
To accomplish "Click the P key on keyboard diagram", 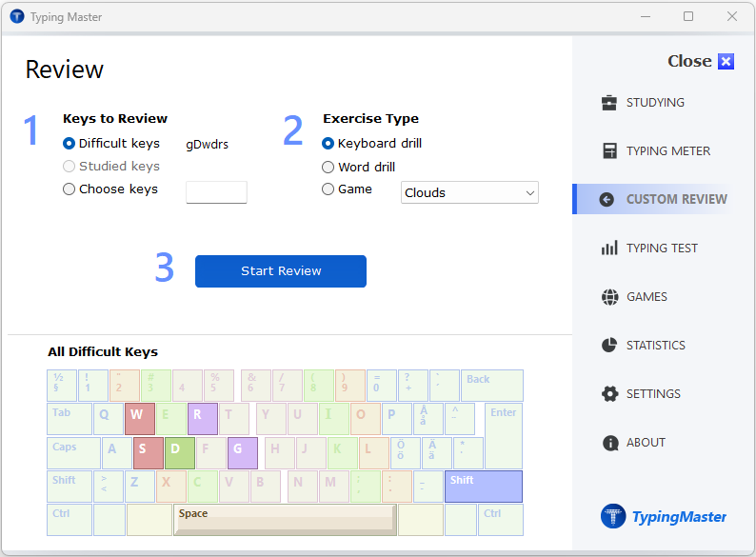I will (x=397, y=419).
